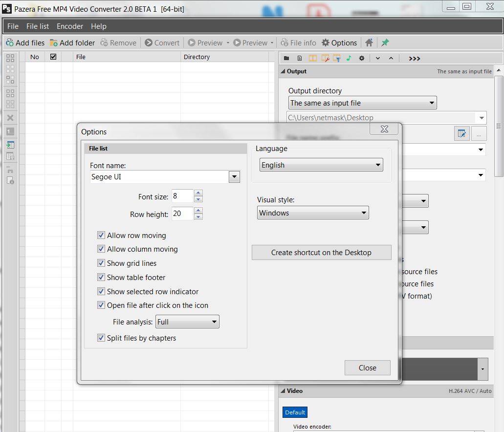Click the collapse-all chevron up in right panel toolbar
The width and height of the screenshot is (504, 432).
[391, 58]
